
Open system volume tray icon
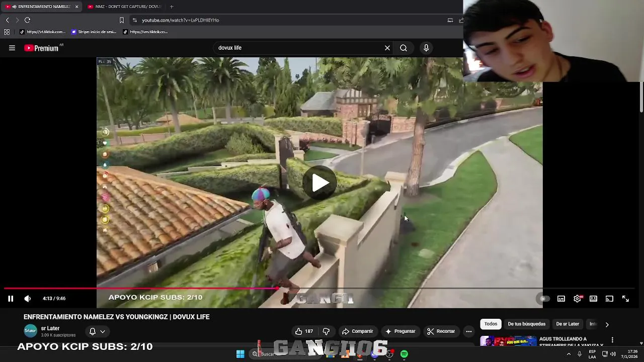coord(613,354)
